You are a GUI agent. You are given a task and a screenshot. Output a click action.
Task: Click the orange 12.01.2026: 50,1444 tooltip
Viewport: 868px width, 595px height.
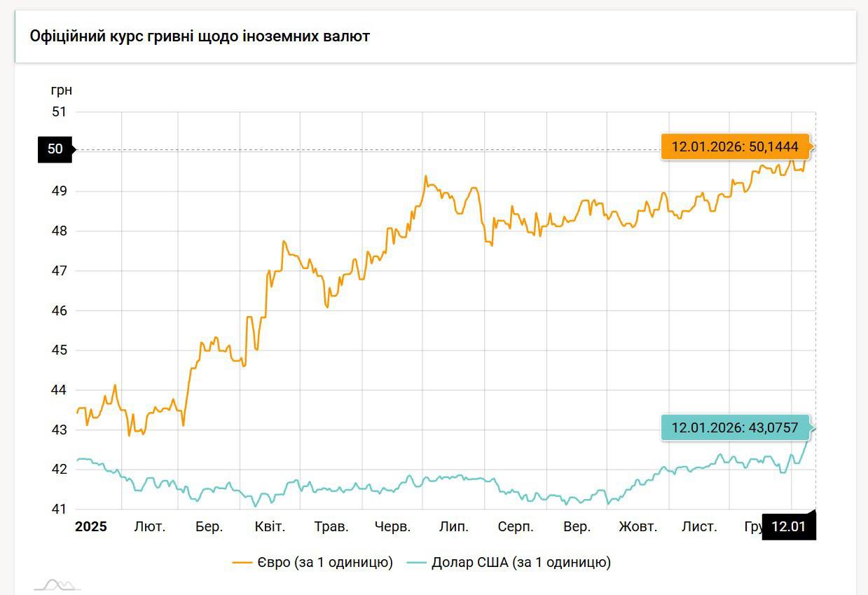click(x=734, y=147)
